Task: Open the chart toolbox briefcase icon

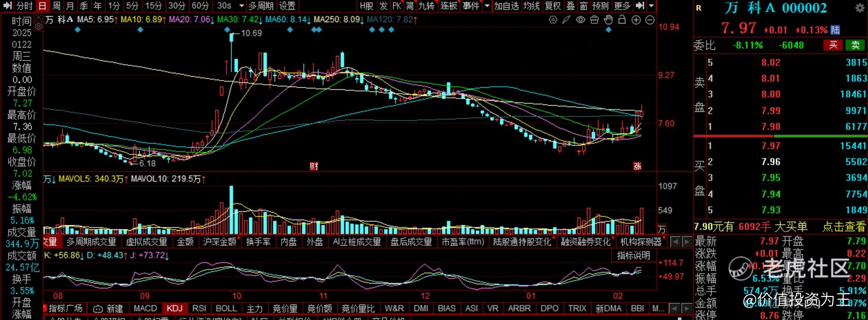Action: [594, 20]
